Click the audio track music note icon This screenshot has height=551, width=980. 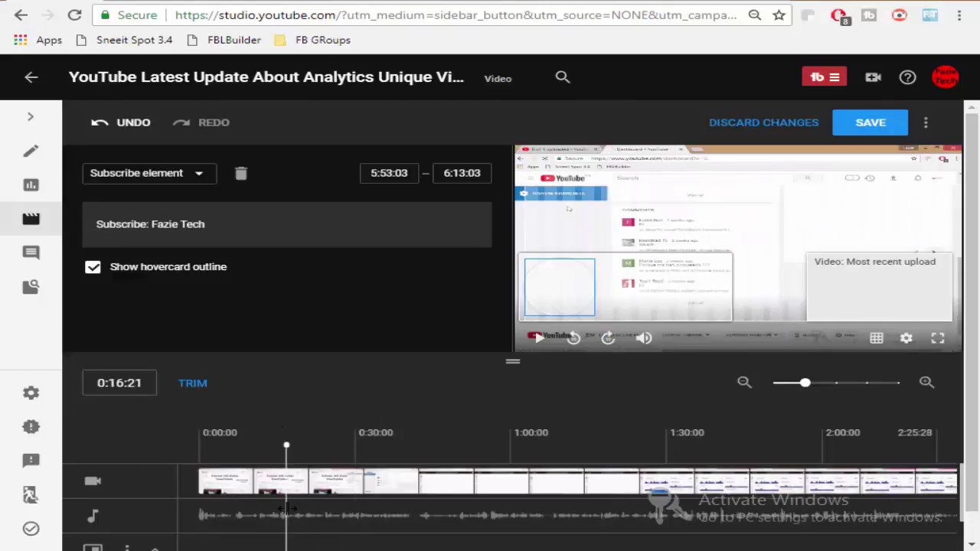coord(93,516)
